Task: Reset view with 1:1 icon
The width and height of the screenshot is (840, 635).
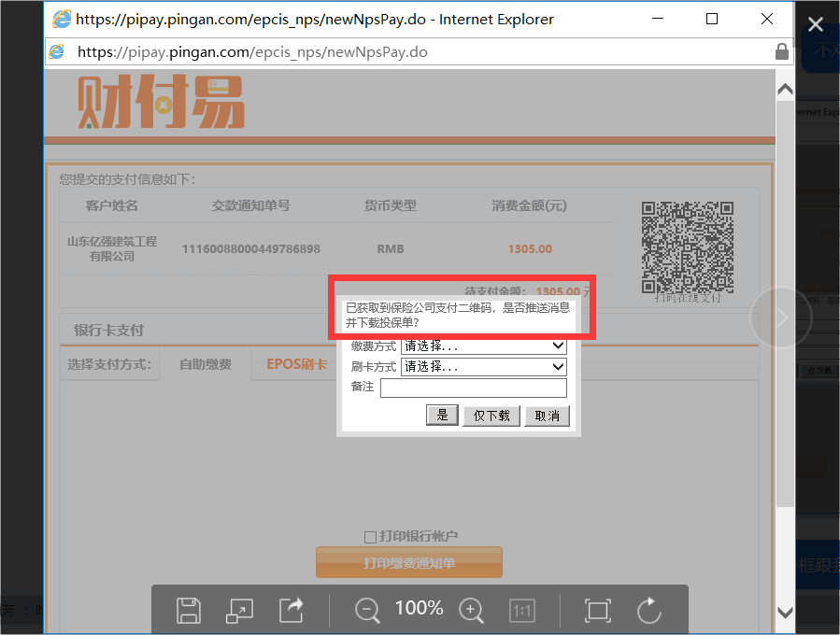Action: pos(521,611)
